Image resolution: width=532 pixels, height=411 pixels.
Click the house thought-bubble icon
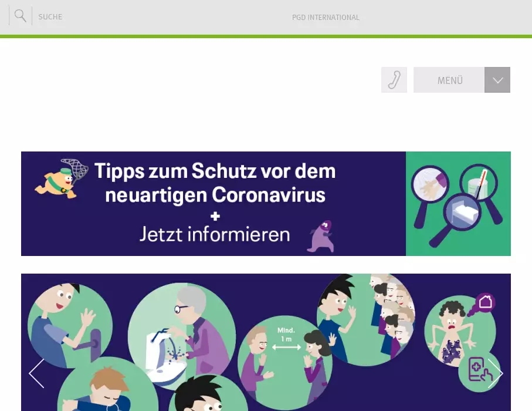pyautogui.click(x=485, y=302)
